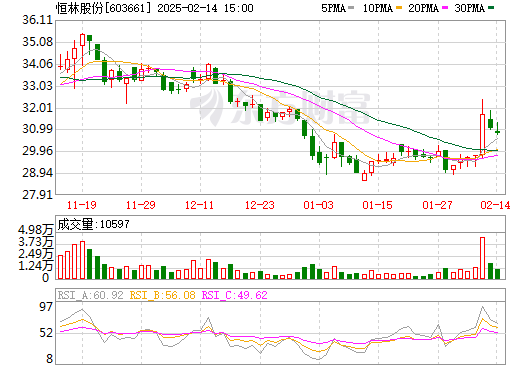Click the RSI axis value 97

pos(46,307)
